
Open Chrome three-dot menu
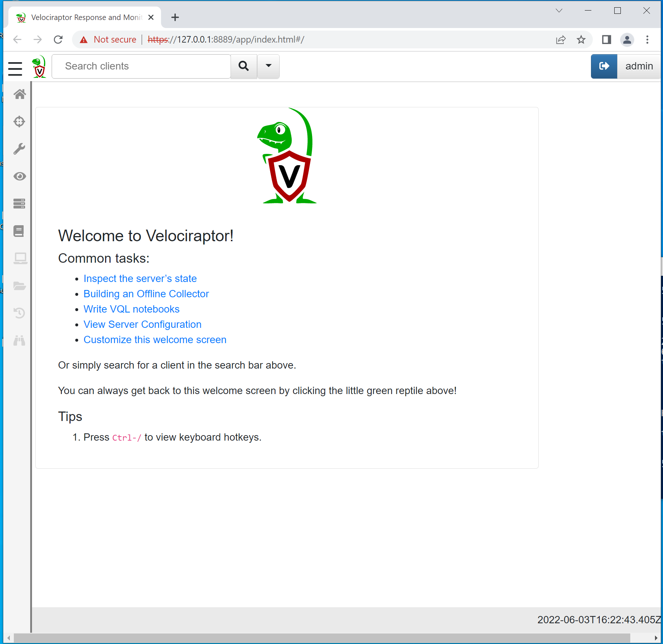click(647, 39)
